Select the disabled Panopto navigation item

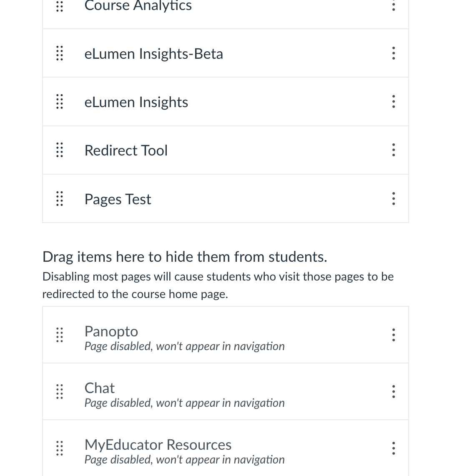[x=111, y=332]
